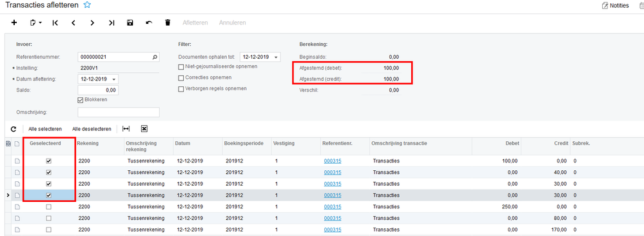The image size is (644, 236).
Task: Click the save diskette icon
Action: pos(130,23)
